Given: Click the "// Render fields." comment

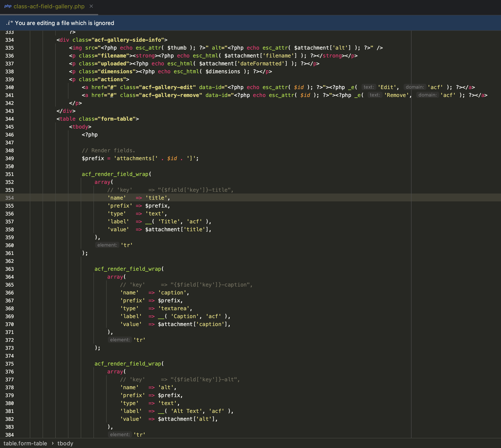Looking at the screenshot, I should [109, 151].
